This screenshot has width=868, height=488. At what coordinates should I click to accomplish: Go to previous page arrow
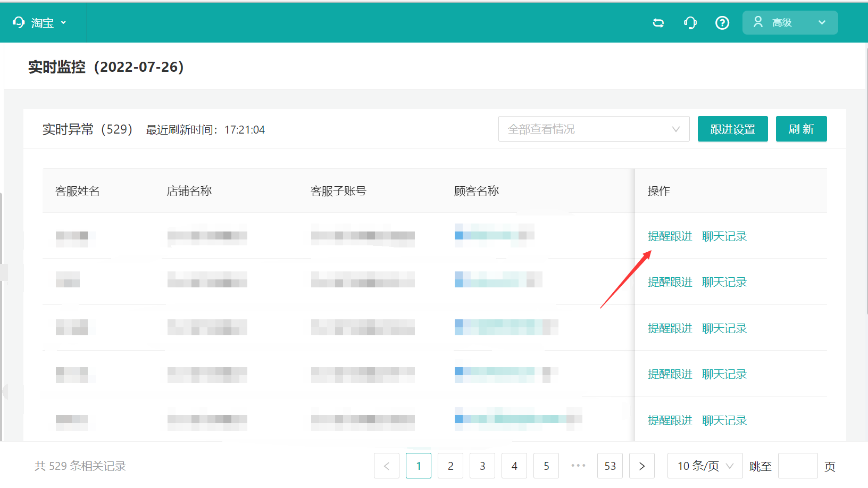tap(387, 466)
